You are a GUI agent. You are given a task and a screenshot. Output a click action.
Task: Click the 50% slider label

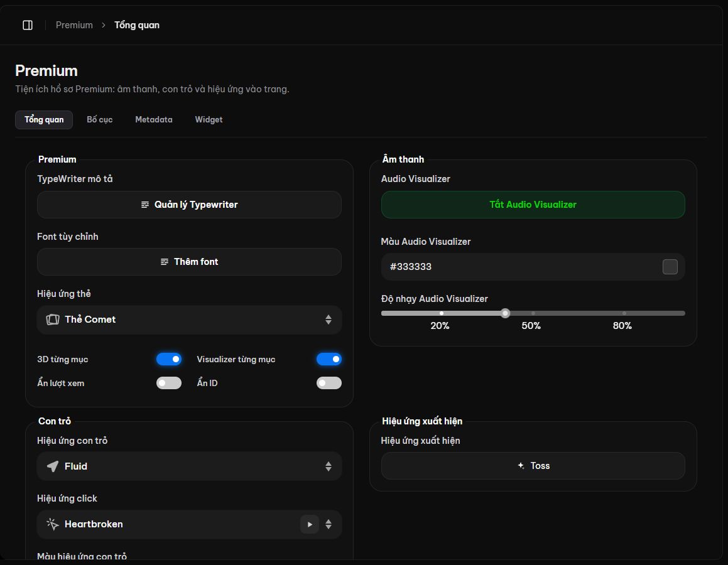(x=531, y=326)
